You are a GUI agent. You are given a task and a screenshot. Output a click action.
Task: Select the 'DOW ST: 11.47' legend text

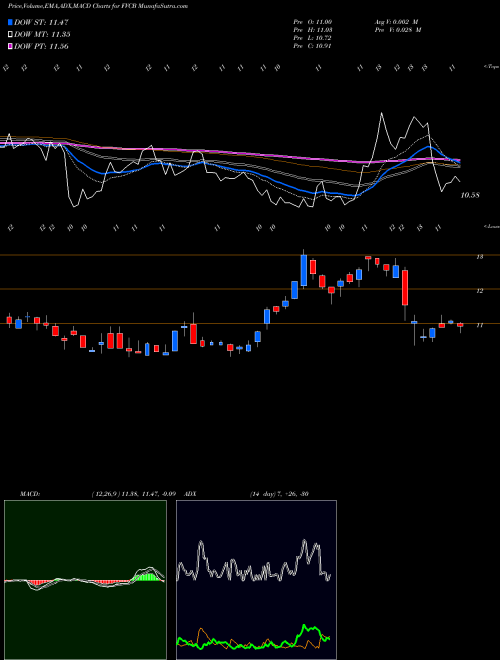click(x=41, y=22)
